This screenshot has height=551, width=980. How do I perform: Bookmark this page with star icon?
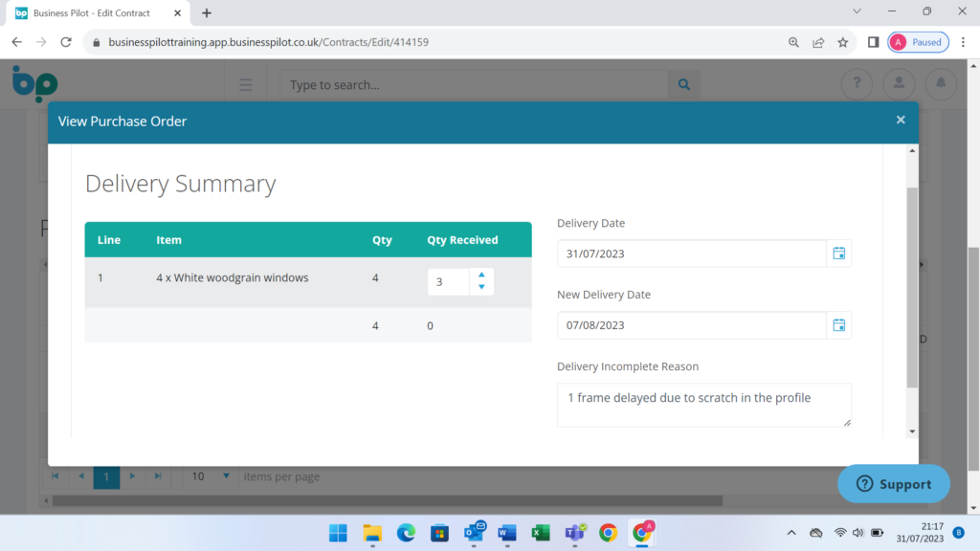coord(843,42)
